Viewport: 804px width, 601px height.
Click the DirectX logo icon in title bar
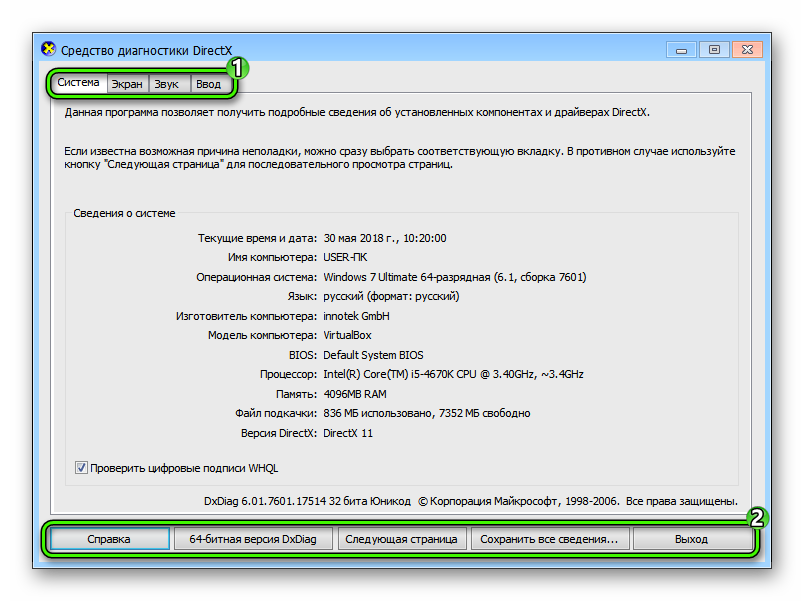click(x=48, y=49)
